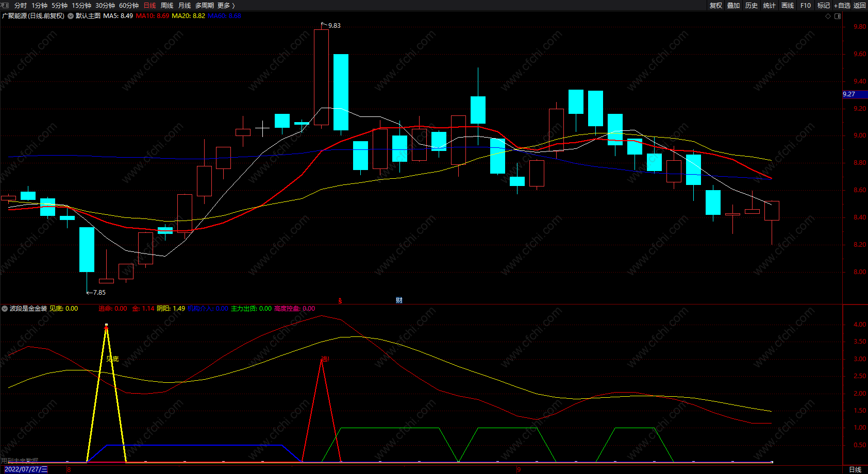Click the 9.27 price marker on axis
868x474 pixels.
tap(855, 94)
